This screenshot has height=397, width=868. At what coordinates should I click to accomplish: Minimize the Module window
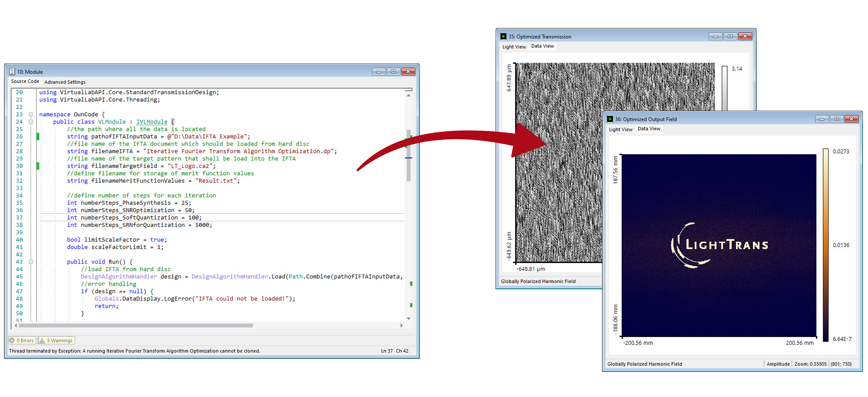pos(379,71)
